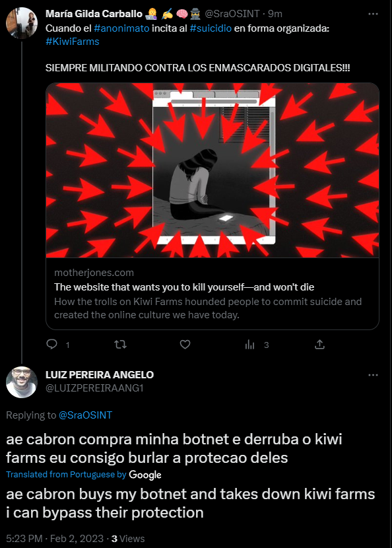Click the @LUIZPEREIRAANG1 handle
Image resolution: width=392 pixels, height=548 pixels.
[94, 388]
